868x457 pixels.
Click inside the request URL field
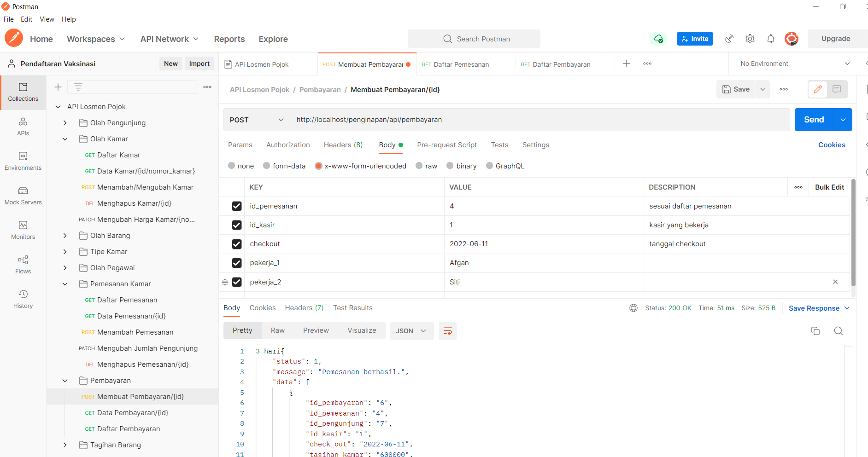(x=461, y=120)
